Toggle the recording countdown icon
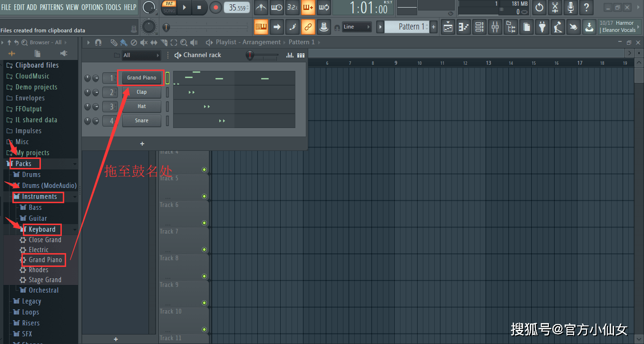This screenshot has width=644, height=344. click(292, 8)
